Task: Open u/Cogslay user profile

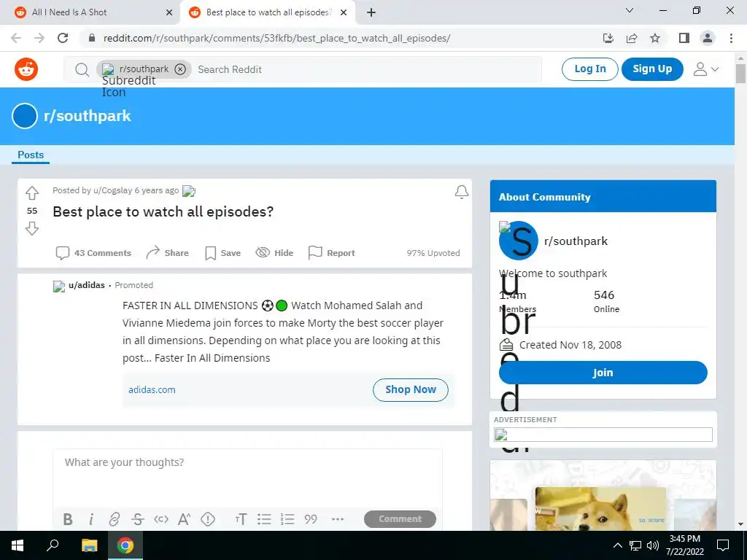Action: tap(112, 190)
